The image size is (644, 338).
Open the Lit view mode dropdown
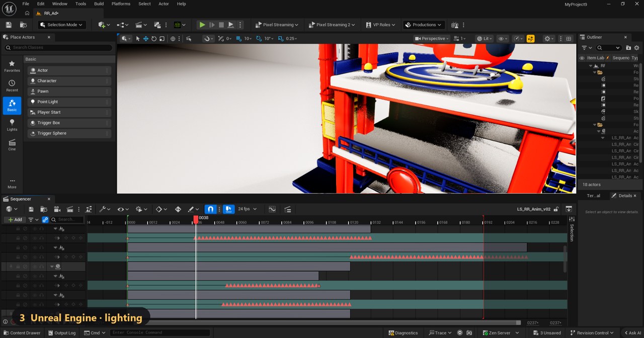tap(485, 39)
